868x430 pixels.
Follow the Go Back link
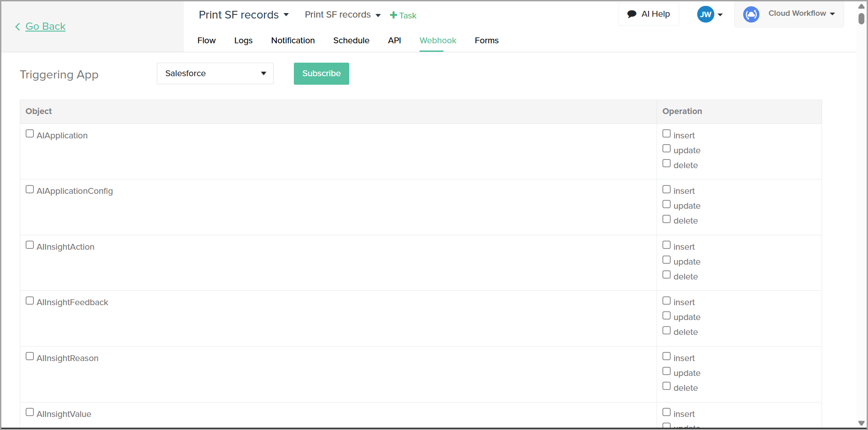click(46, 27)
